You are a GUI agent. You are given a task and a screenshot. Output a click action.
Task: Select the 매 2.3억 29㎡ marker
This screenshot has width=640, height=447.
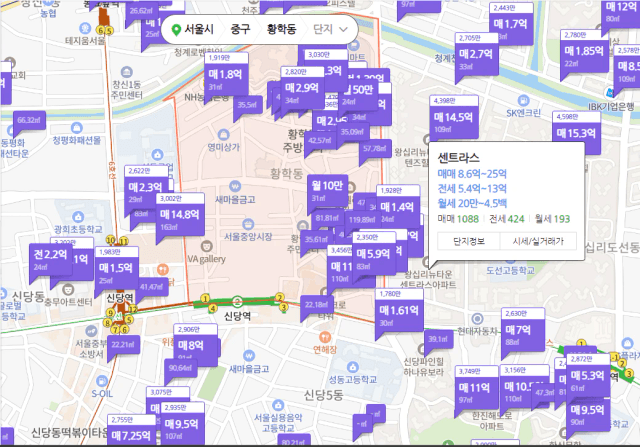[145, 187]
